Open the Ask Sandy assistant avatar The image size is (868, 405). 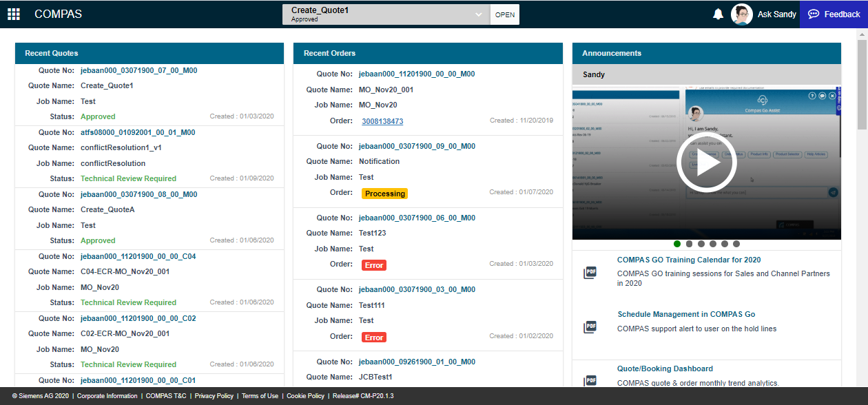pos(742,14)
